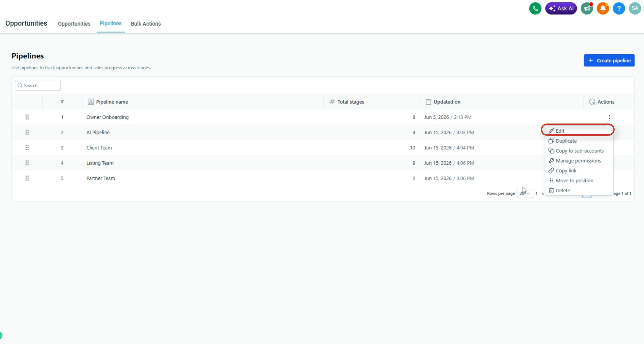Click the blue help question mark icon
The height and width of the screenshot is (344, 644).
tap(619, 9)
